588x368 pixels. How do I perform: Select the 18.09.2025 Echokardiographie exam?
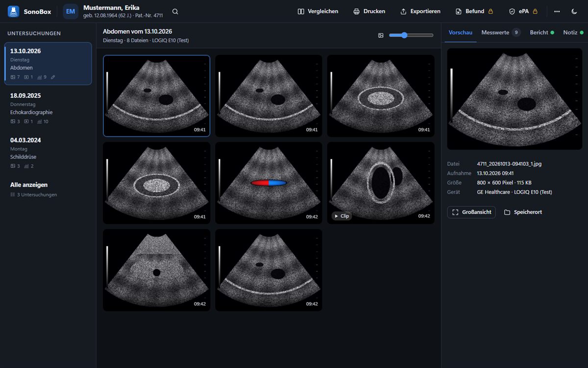[48, 108]
